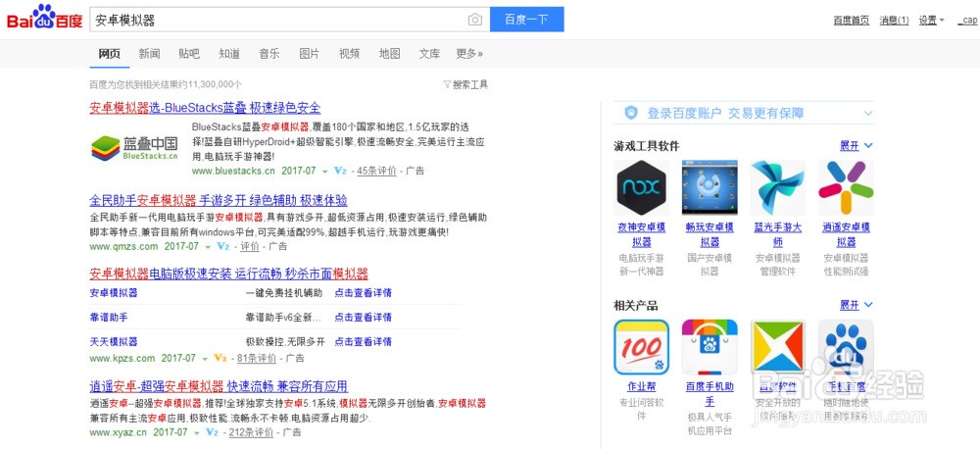Screen dimensions: 980x449
Task: Open the 天天模拟器 sublink
Action: [114, 341]
